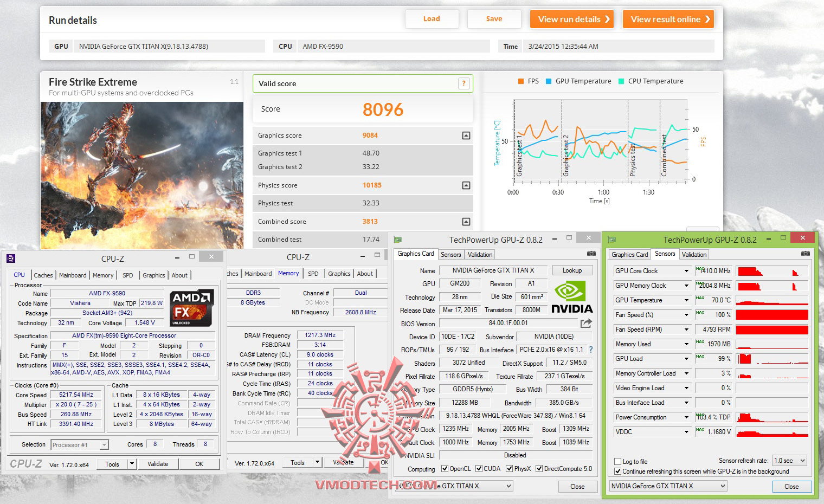Image resolution: width=824 pixels, height=504 pixels.
Task: Click the AMD FX logo in CPU-Z
Action: (192, 308)
